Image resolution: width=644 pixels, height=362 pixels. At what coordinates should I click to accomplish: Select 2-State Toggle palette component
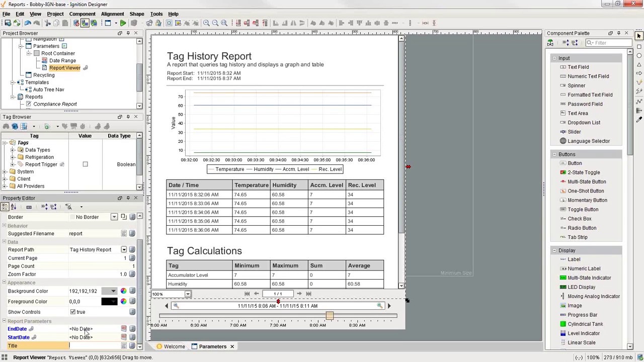click(x=584, y=173)
